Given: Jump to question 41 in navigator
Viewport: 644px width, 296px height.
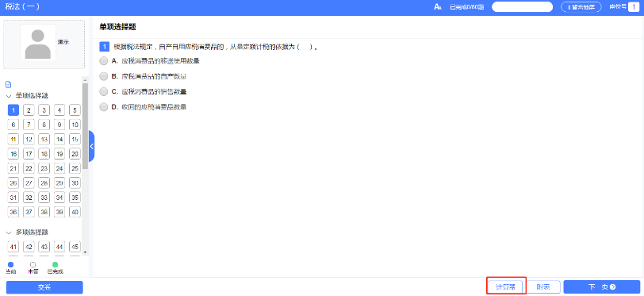Looking at the screenshot, I should (x=13, y=247).
